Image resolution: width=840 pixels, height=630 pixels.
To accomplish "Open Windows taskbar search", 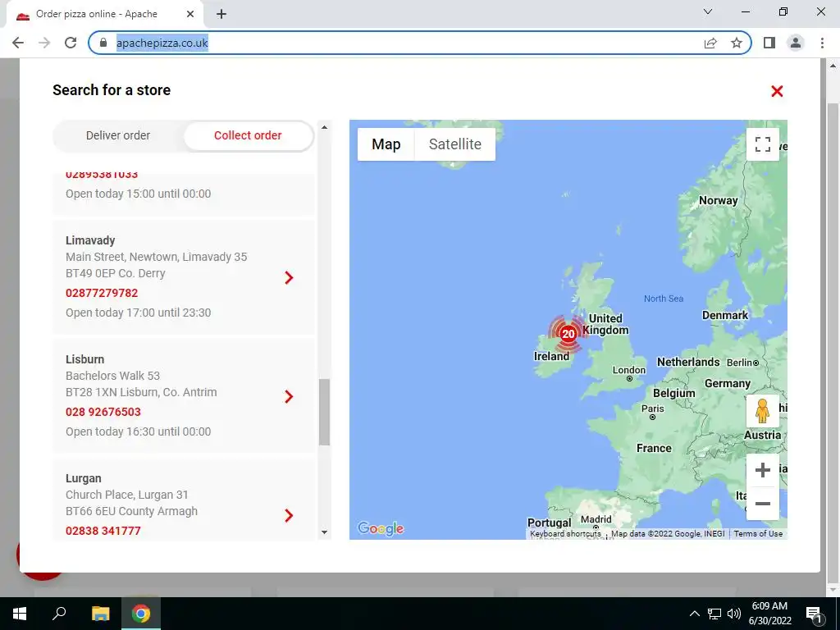I will (59, 614).
